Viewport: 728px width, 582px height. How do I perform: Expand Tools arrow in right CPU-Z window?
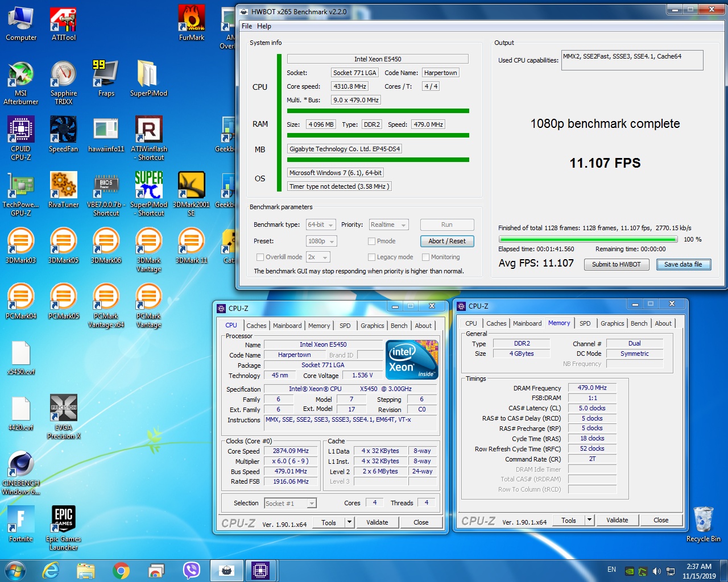[589, 520]
